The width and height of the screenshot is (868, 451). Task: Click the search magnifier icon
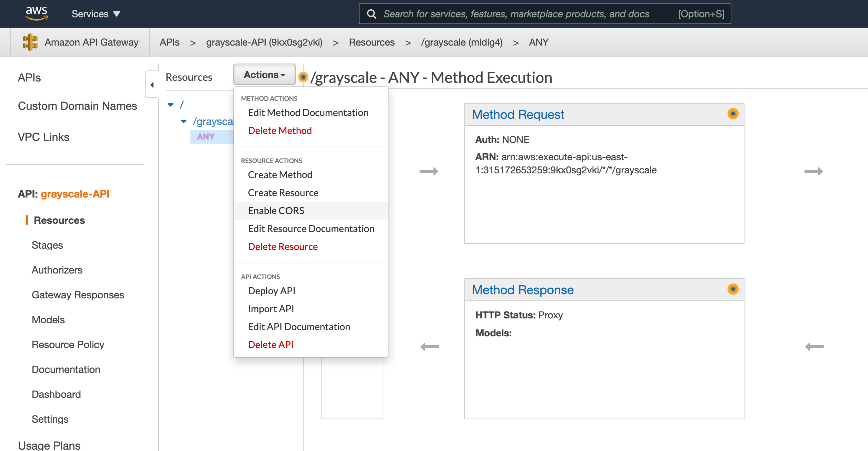372,14
